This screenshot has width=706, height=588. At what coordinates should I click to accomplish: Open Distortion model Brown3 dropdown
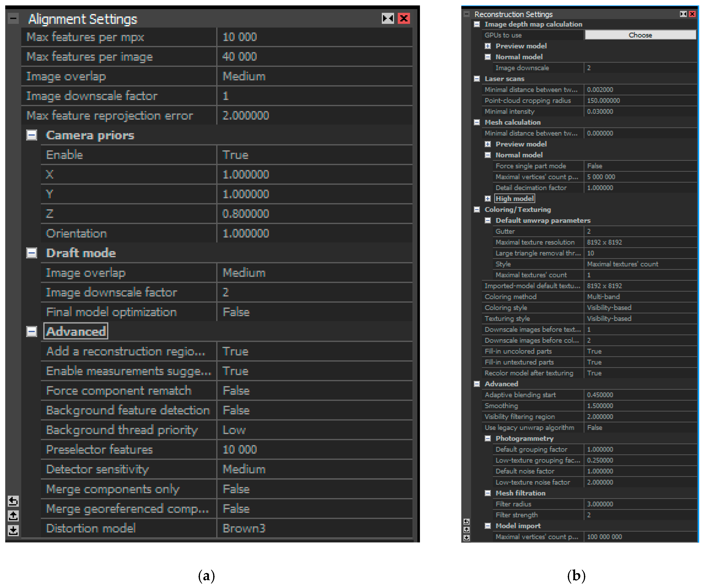(315, 528)
